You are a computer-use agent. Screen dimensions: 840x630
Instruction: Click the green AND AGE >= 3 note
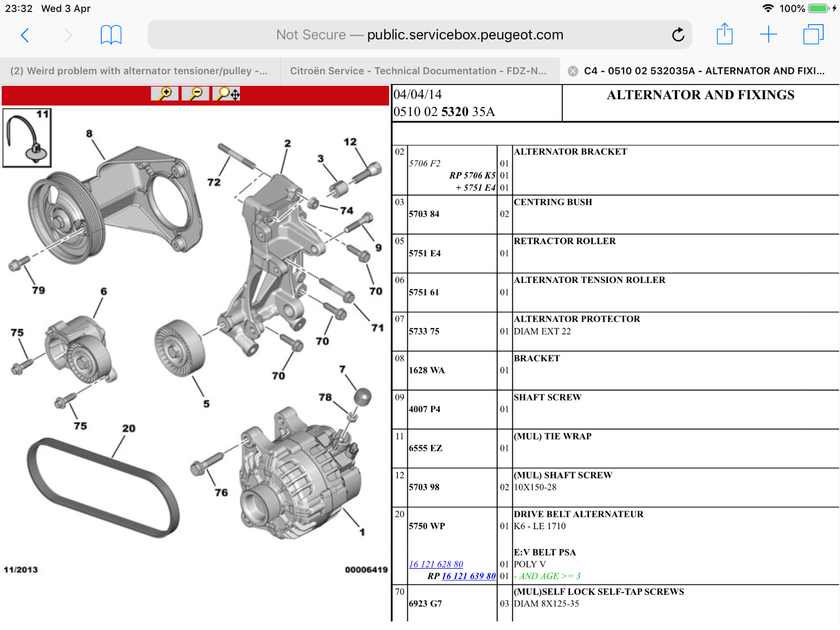(548, 576)
